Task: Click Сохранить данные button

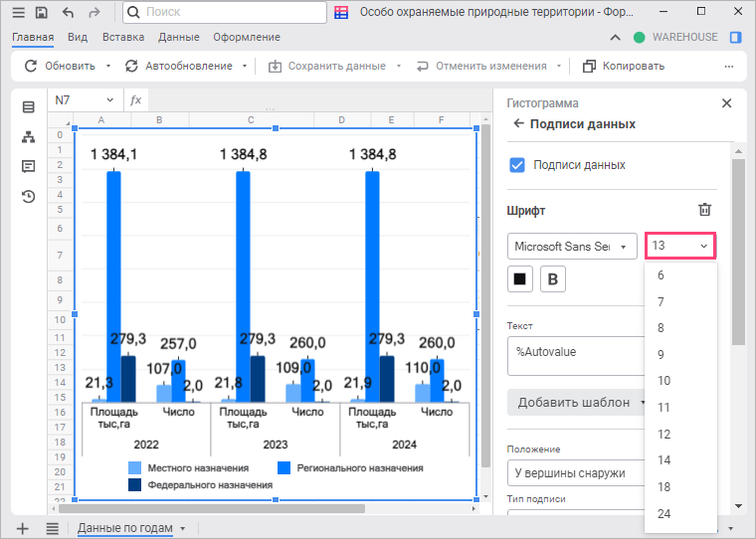Action: 327,66
